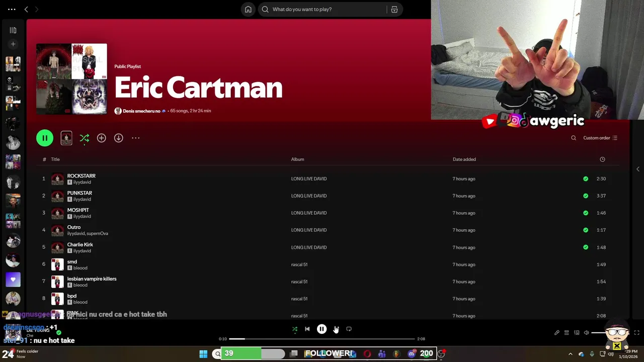This screenshot has width=644, height=362.
Task: Open FL Studio from the taskbar
Action: pos(396,354)
